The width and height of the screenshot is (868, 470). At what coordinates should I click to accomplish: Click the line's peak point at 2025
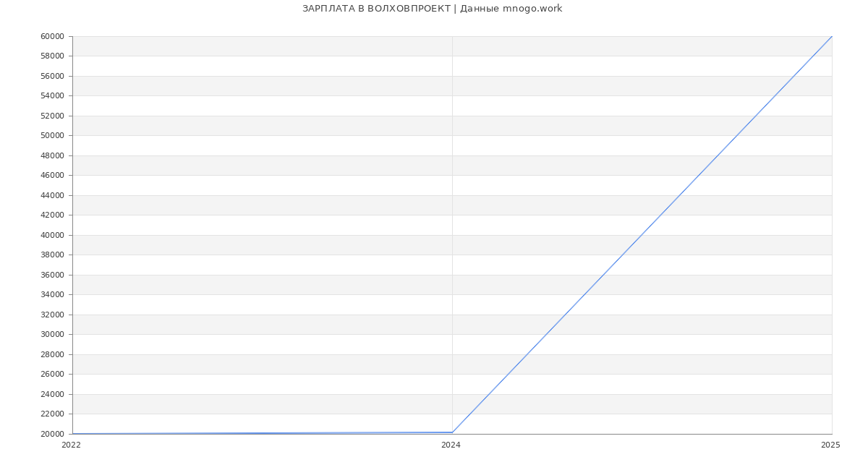pyautogui.click(x=831, y=37)
